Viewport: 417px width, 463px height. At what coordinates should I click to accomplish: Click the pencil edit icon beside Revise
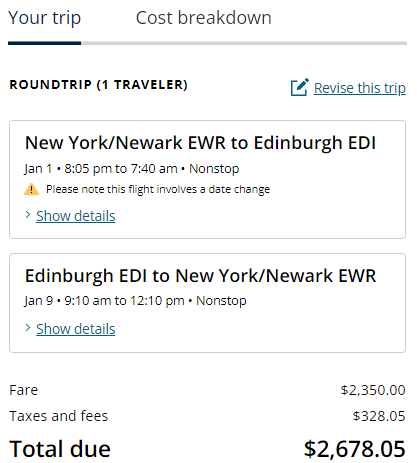tap(300, 87)
